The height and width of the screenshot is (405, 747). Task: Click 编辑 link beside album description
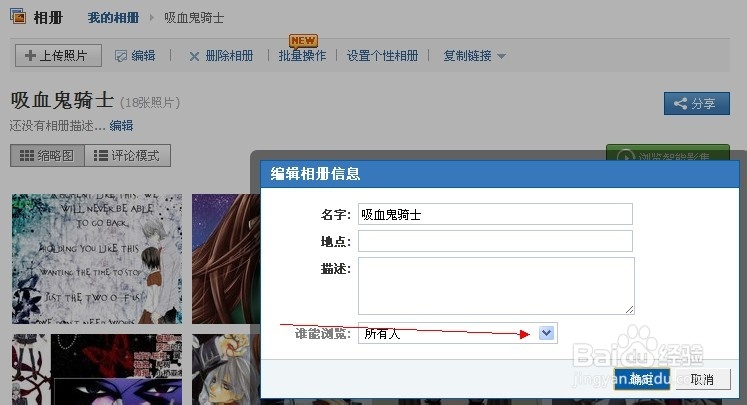coord(121,126)
